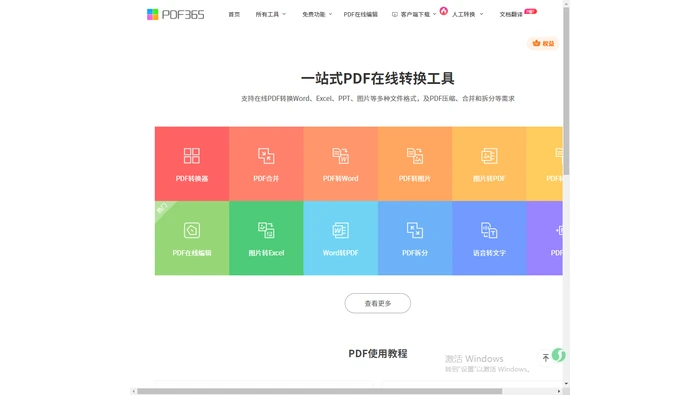This screenshot has height=395, width=700.
Task: Click the heading 一站式PDF在线转换工具
Action: point(378,79)
